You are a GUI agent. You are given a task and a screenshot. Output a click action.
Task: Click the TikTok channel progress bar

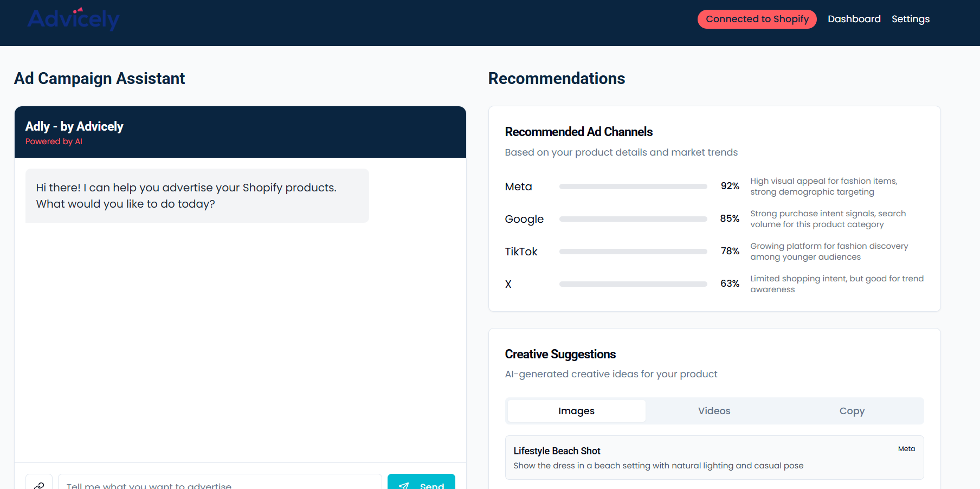pyautogui.click(x=633, y=252)
